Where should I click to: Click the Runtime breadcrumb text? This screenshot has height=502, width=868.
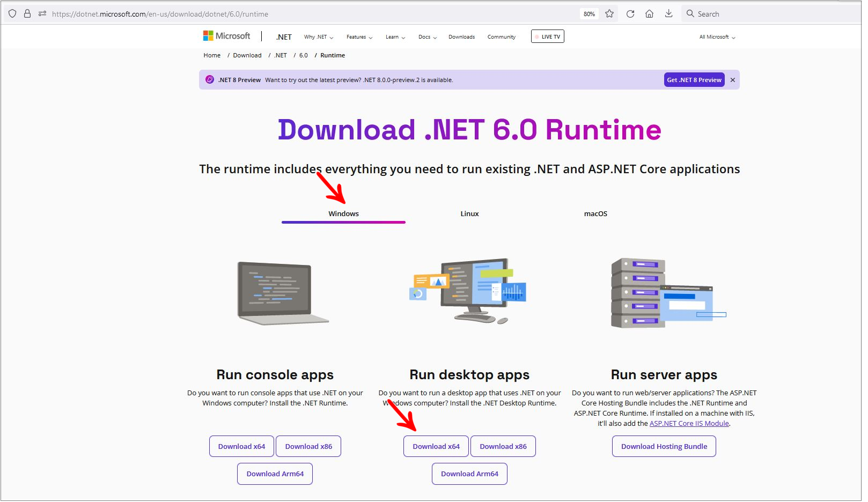coord(333,55)
